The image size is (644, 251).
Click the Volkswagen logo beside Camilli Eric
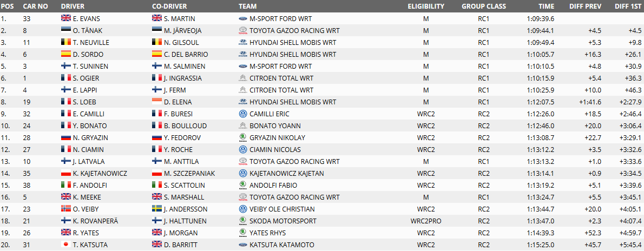click(242, 114)
